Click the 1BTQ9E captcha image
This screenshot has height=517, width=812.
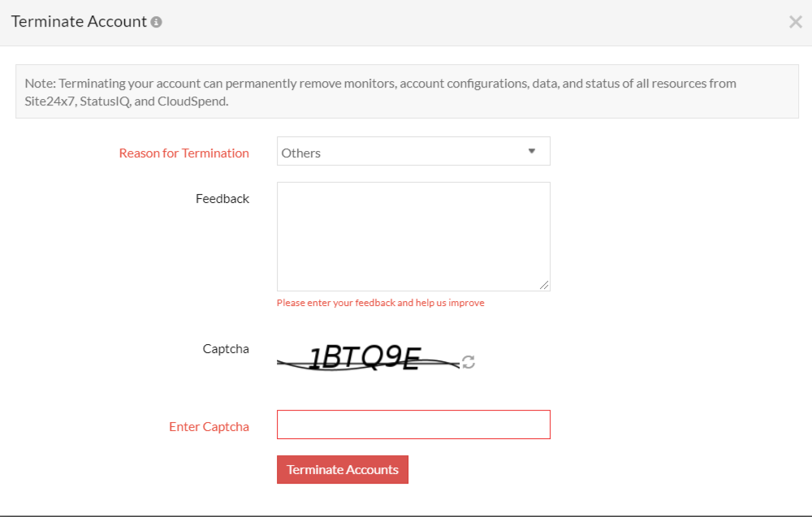click(367, 358)
